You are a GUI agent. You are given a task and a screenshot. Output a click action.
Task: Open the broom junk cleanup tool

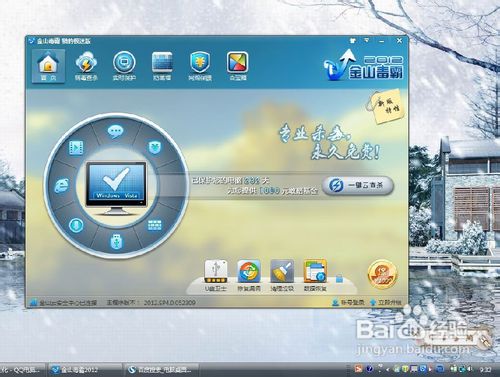pyautogui.click(x=282, y=276)
